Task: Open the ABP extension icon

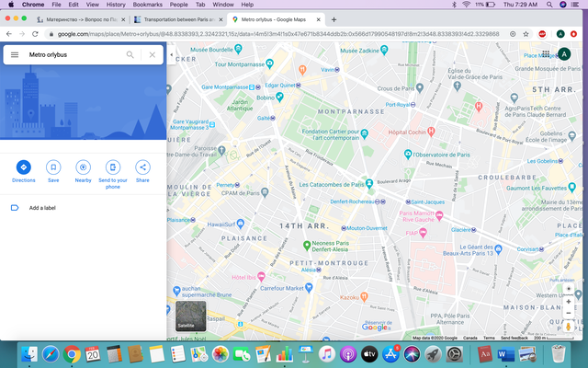Action: [x=542, y=34]
